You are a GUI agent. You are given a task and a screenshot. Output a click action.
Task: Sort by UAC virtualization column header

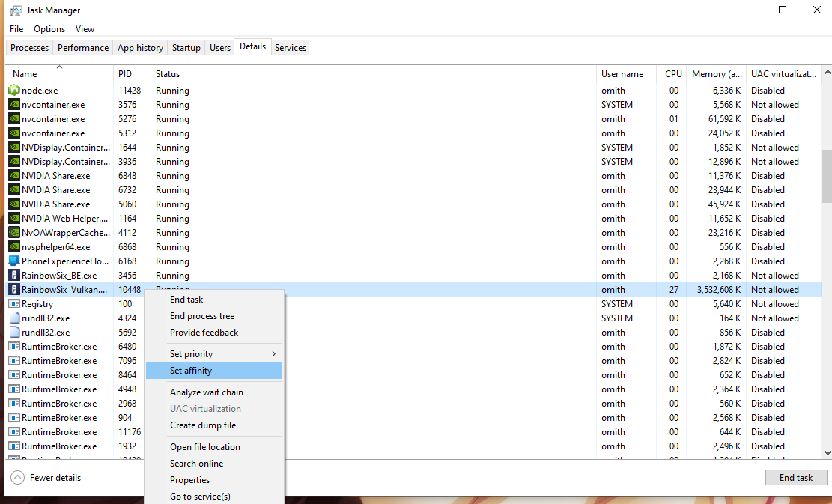click(x=784, y=73)
